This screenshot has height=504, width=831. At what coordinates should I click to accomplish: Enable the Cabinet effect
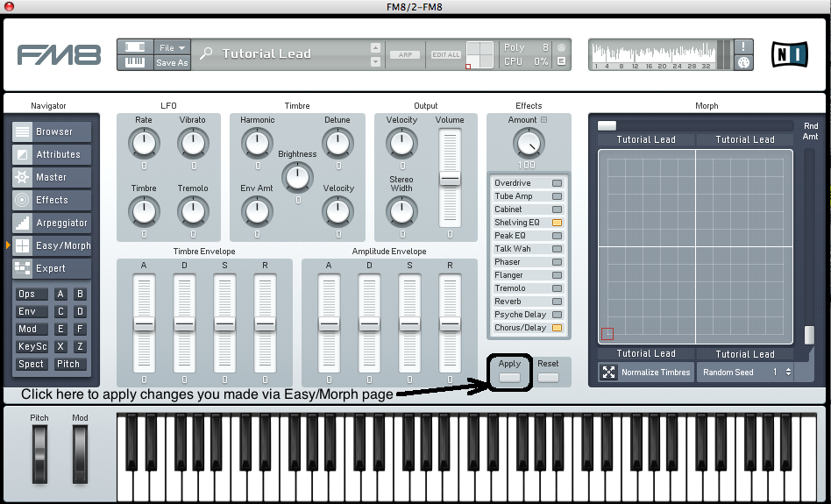click(x=557, y=209)
